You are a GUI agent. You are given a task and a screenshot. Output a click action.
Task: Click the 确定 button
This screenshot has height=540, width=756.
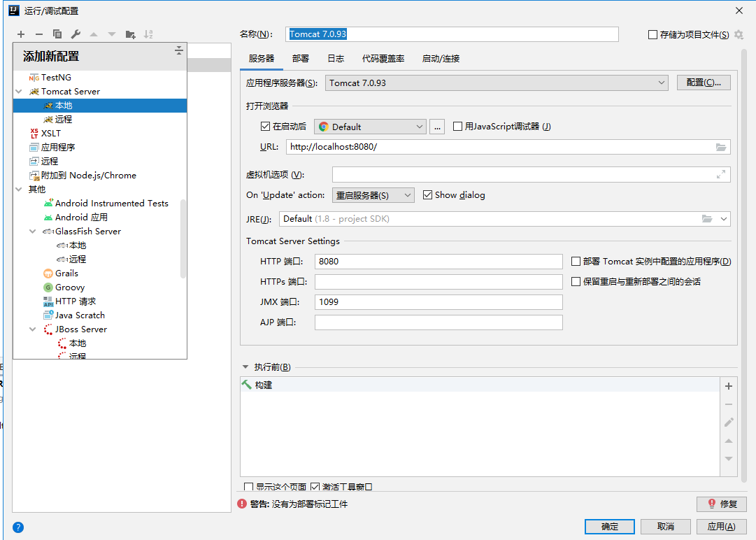pyautogui.click(x=609, y=527)
